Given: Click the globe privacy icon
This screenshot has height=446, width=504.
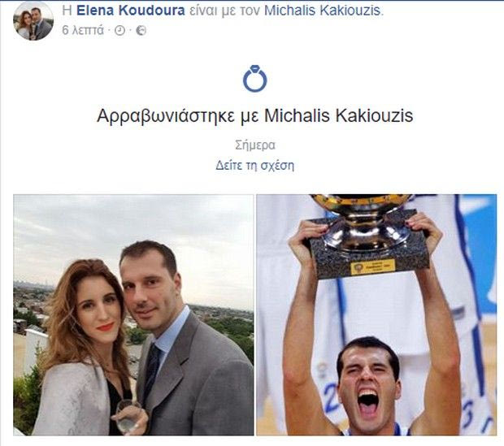Looking at the screenshot, I should (141, 31).
